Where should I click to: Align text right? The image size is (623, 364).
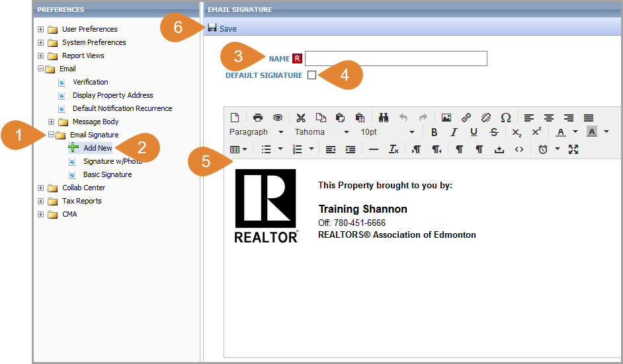coord(569,118)
